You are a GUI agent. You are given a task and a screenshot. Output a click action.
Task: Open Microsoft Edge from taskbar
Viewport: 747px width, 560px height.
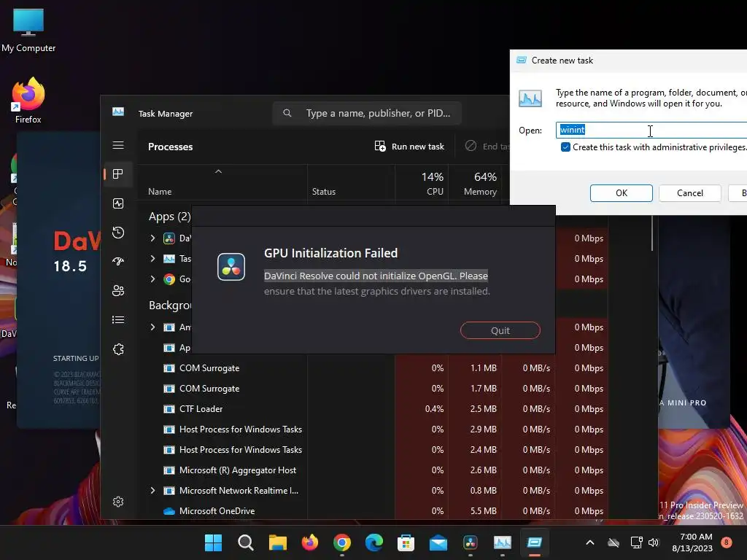tap(374, 542)
